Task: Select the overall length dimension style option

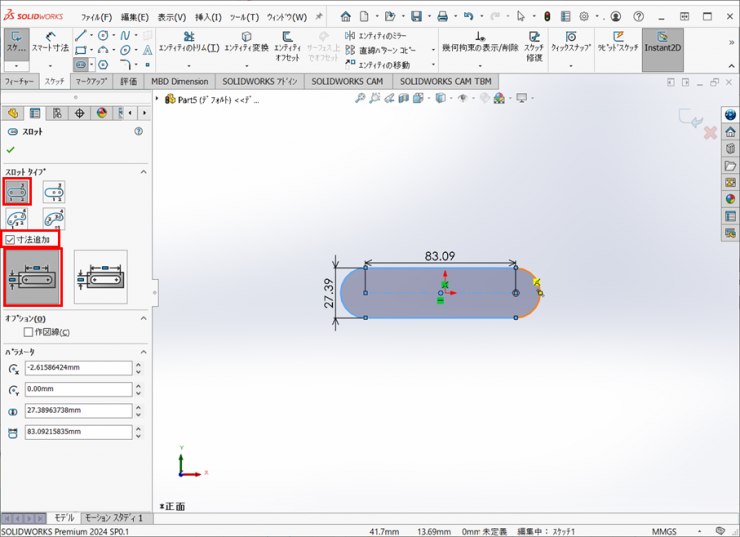Action: pos(100,277)
